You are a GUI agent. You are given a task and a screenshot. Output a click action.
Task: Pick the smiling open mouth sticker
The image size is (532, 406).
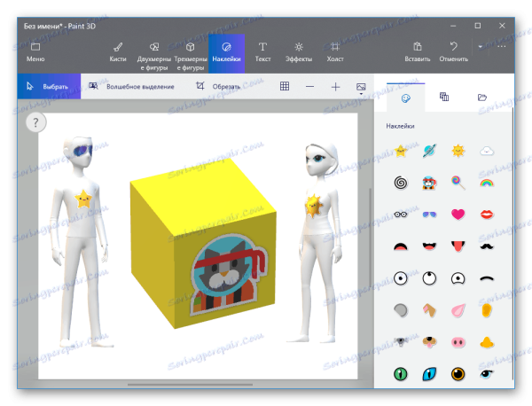[x=429, y=246]
